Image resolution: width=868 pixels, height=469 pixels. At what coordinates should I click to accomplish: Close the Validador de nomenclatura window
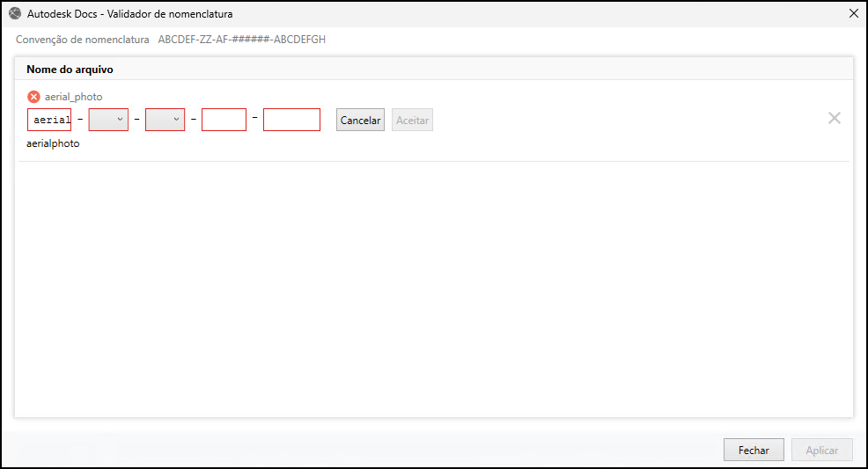[854, 13]
